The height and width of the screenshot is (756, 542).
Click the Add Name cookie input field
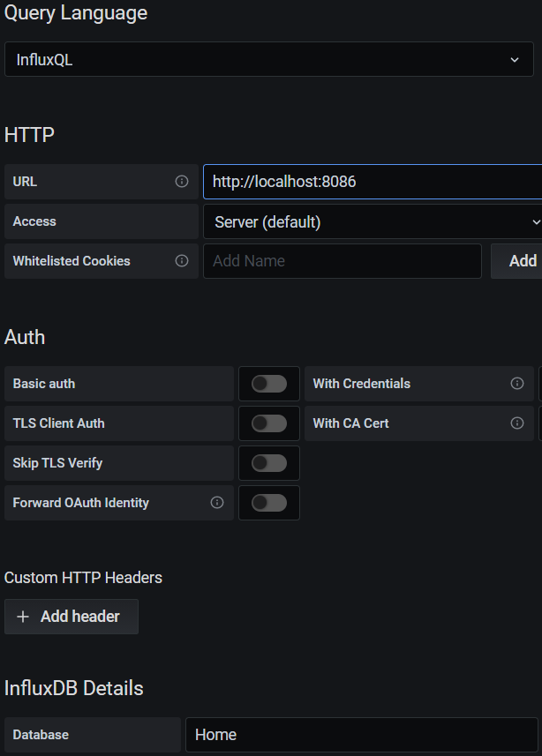click(343, 261)
